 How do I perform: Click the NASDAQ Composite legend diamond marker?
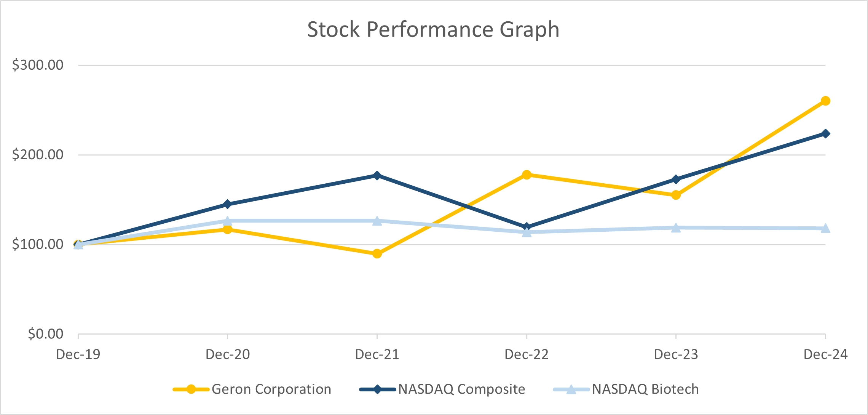click(377, 389)
